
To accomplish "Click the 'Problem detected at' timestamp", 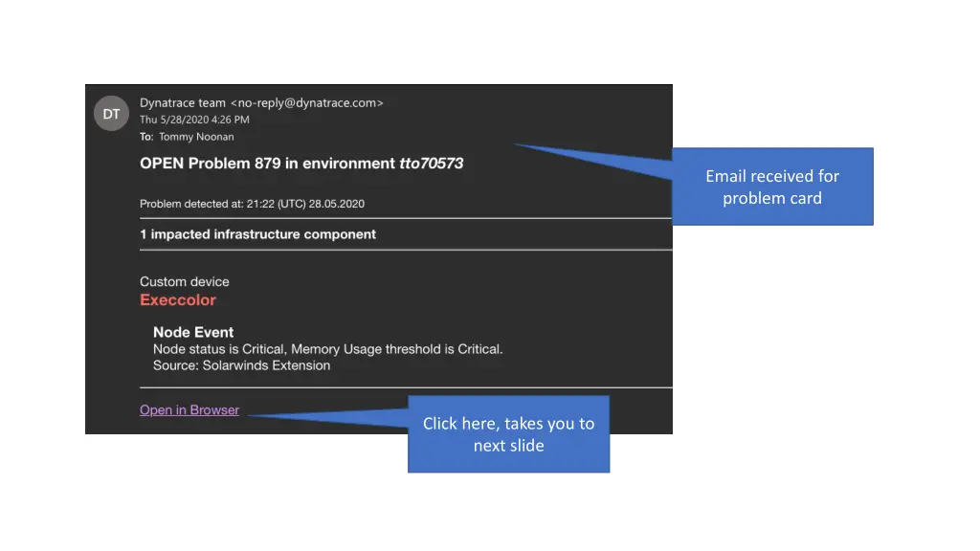I will 252,204.
